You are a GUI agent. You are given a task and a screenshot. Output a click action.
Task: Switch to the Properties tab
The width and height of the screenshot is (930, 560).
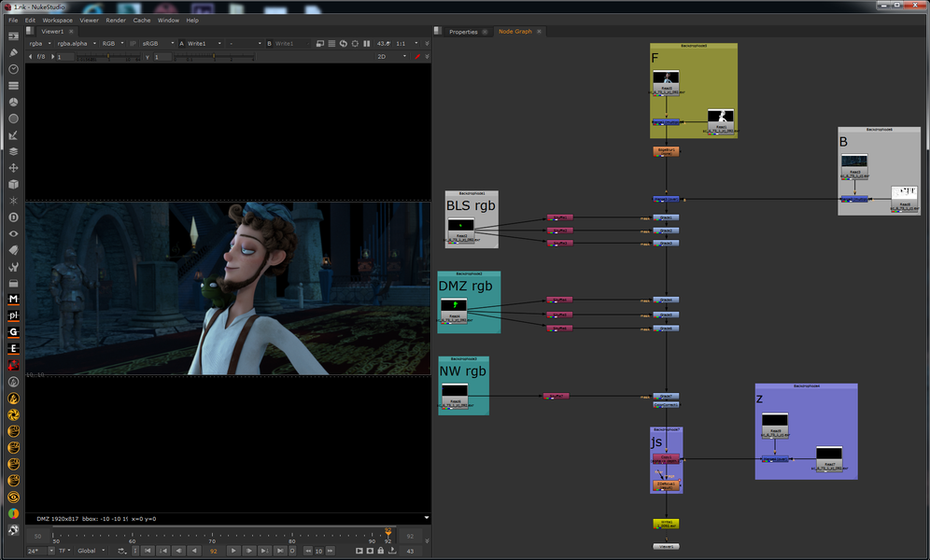tap(463, 32)
